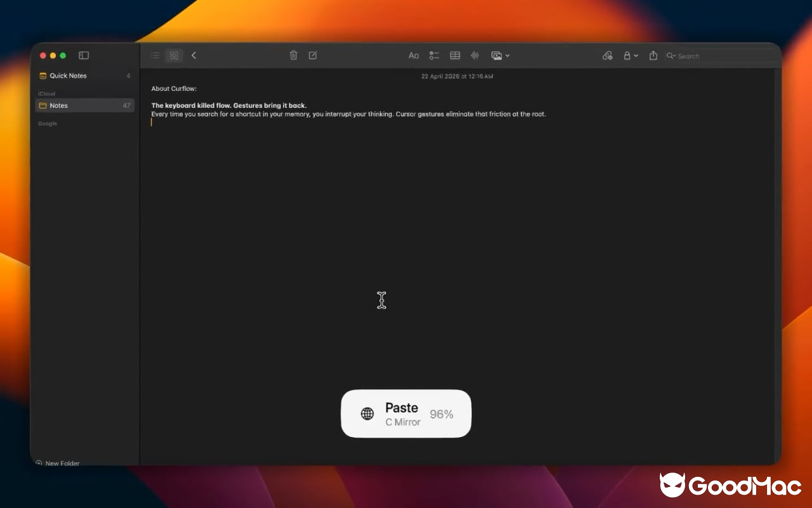Open the lock note dropdown
This screenshot has height=508, width=812.
tap(630, 55)
